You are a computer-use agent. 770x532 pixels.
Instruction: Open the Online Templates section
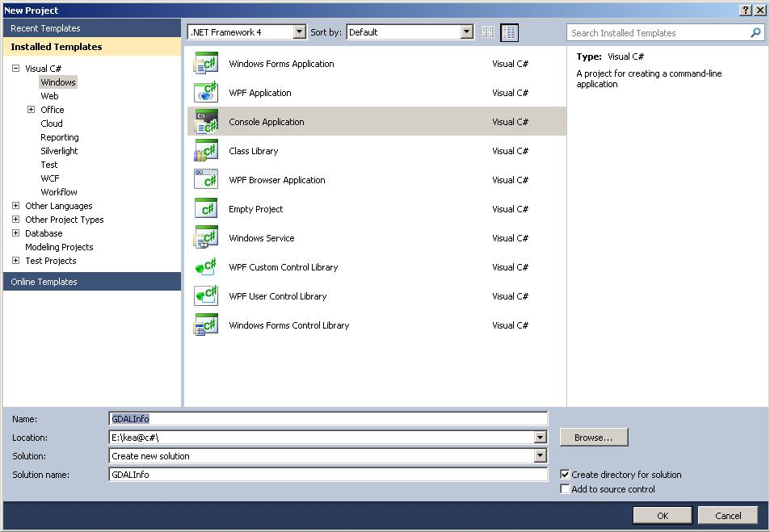coord(92,282)
